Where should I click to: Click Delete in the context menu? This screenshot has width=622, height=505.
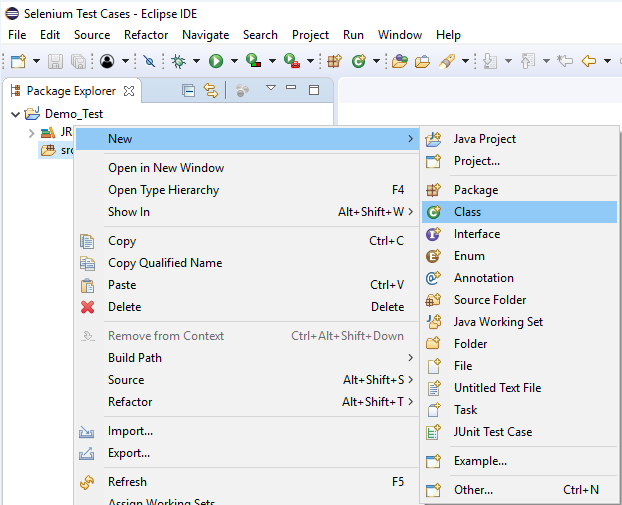(x=124, y=307)
